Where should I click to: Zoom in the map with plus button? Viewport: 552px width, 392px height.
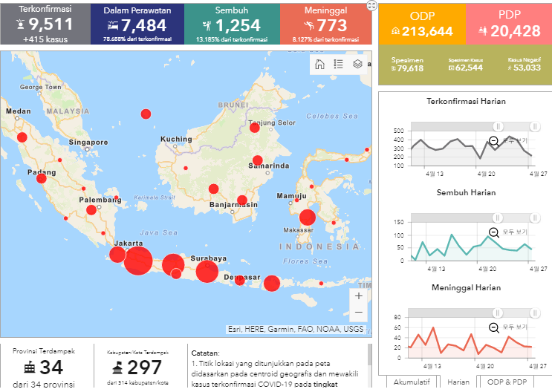(359, 295)
